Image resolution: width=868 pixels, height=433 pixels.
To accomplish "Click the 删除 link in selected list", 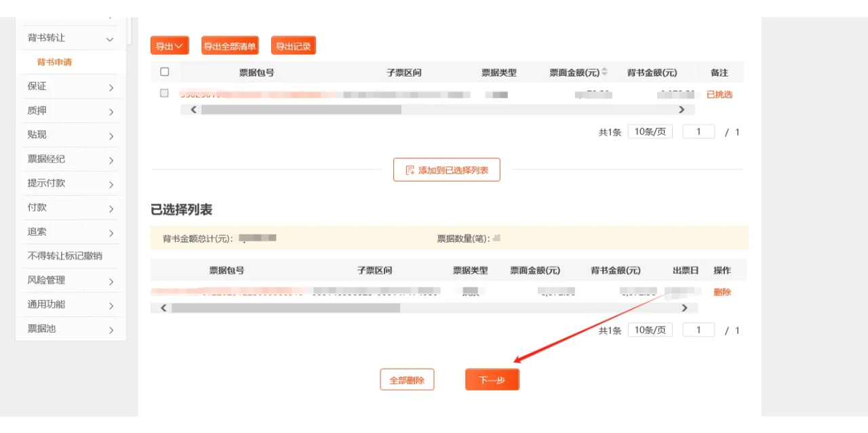I will [x=722, y=292].
